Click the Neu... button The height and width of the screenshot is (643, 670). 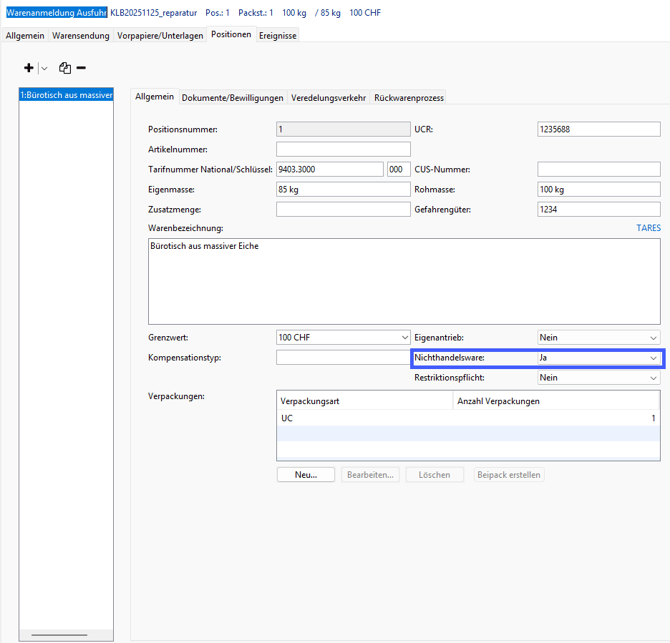pos(305,475)
